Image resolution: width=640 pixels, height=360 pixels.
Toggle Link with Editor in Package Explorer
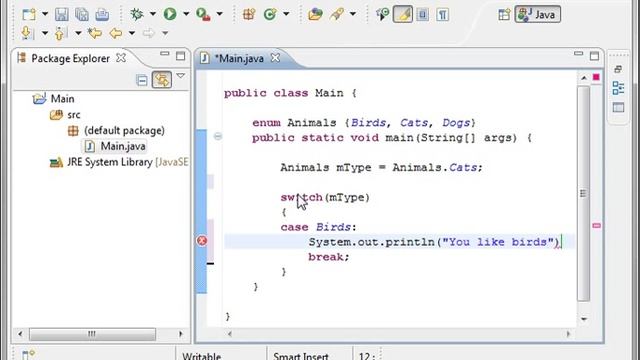(162, 80)
